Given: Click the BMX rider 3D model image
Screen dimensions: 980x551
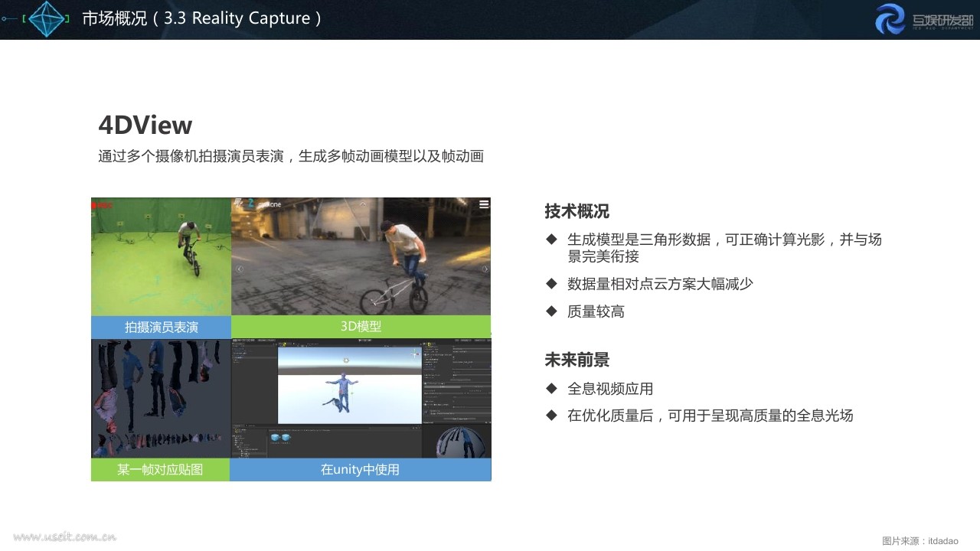Looking at the screenshot, I should 361,257.
